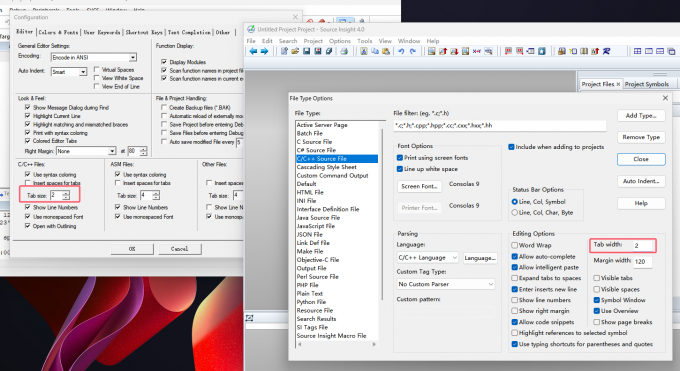
Task: Toggle Expand tabs to spaces checkbox
Action: [515, 278]
